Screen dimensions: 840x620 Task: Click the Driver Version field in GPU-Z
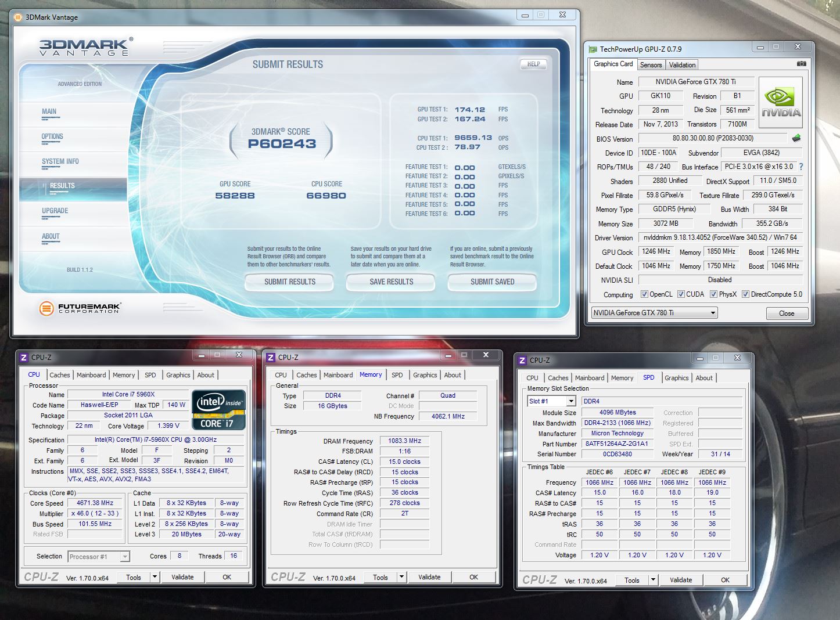tap(720, 237)
